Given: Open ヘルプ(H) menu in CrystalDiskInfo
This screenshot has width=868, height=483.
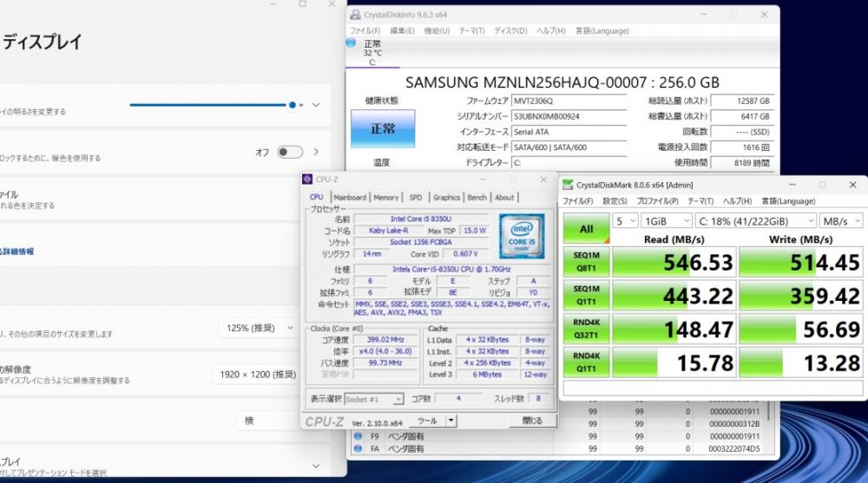Looking at the screenshot, I should (x=551, y=31).
